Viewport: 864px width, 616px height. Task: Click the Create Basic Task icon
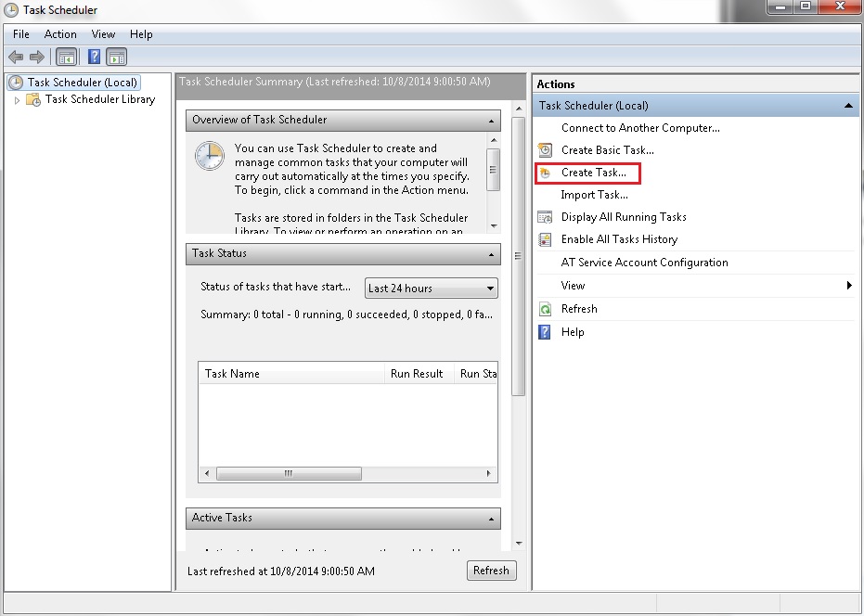pyautogui.click(x=545, y=150)
